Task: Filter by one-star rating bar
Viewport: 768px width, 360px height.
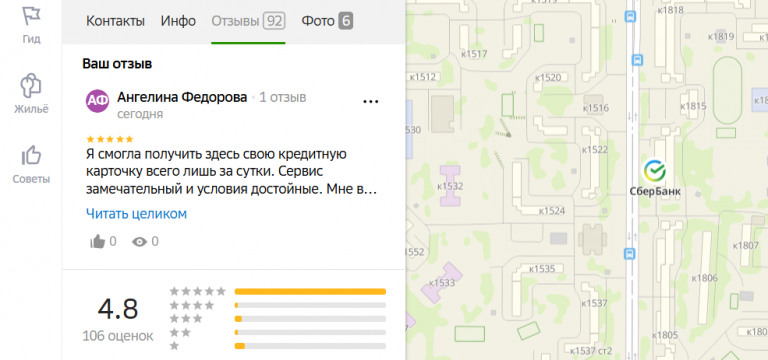Action: pyautogui.click(x=311, y=346)
